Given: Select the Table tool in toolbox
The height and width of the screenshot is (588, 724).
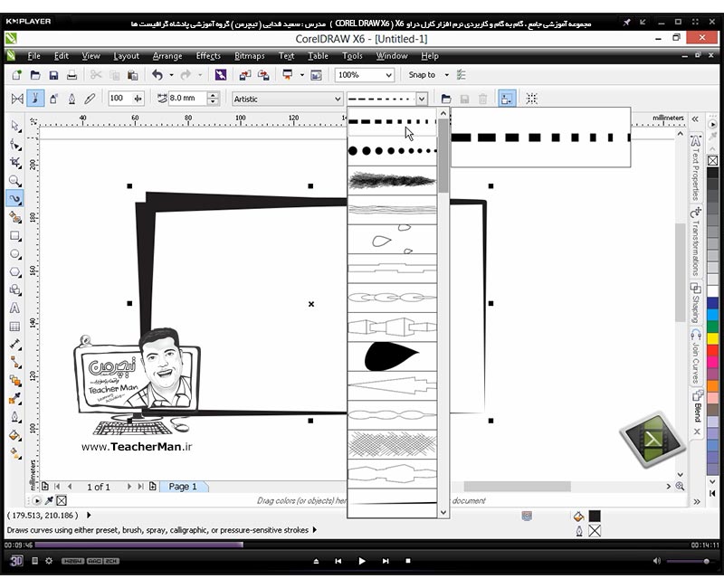Looking at the screenshot, I should pyautogui.click(x=15, y=327).
